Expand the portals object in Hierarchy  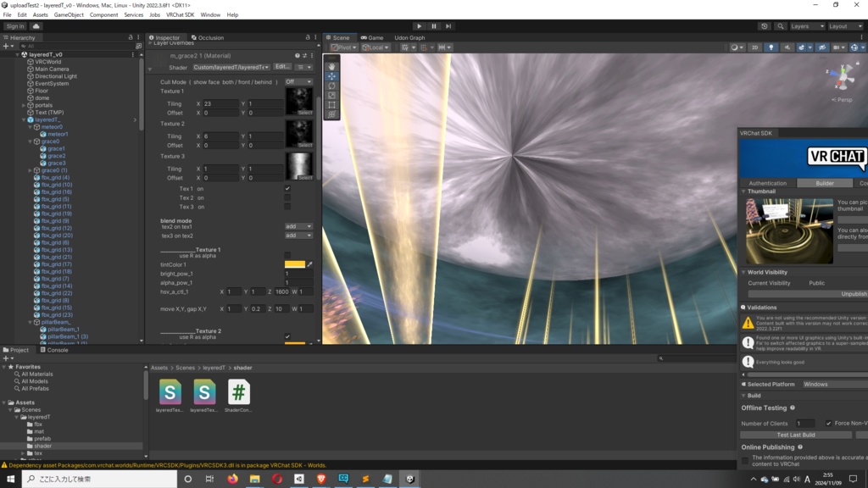(x=24, y=105)
